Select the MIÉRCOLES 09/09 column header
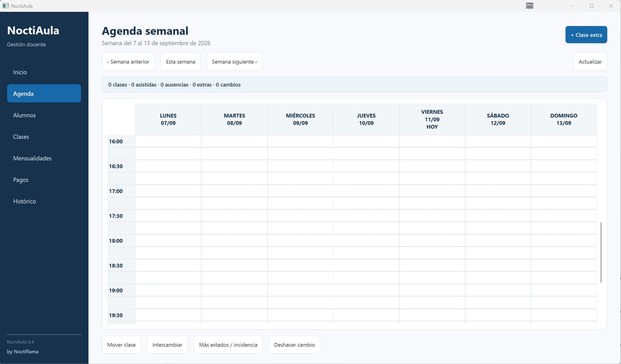The image size is (621, 364). pos(300,119)
